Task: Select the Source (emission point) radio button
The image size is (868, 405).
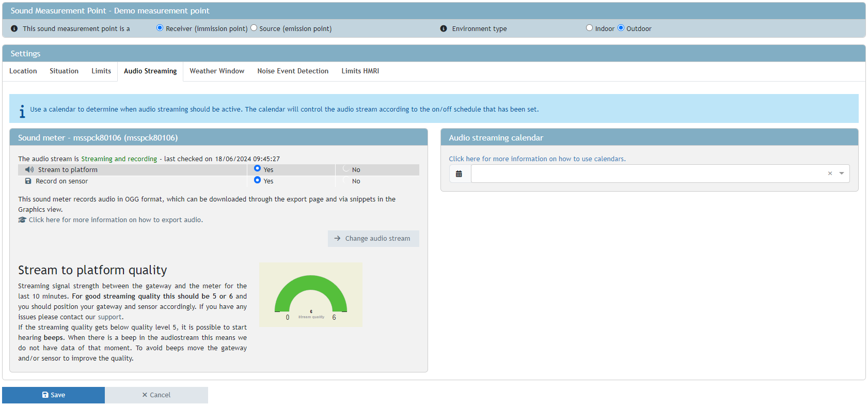Action: click(x=254, y=28)
